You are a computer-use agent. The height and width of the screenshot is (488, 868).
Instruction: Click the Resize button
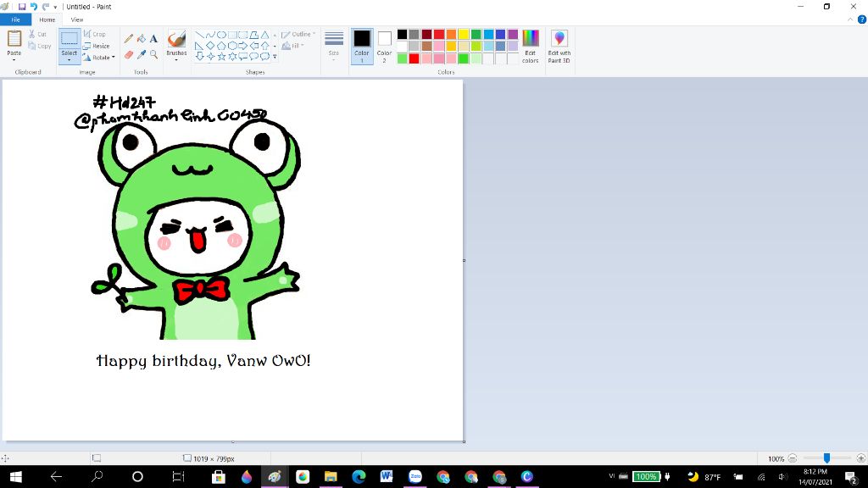(x=97, y=46)
